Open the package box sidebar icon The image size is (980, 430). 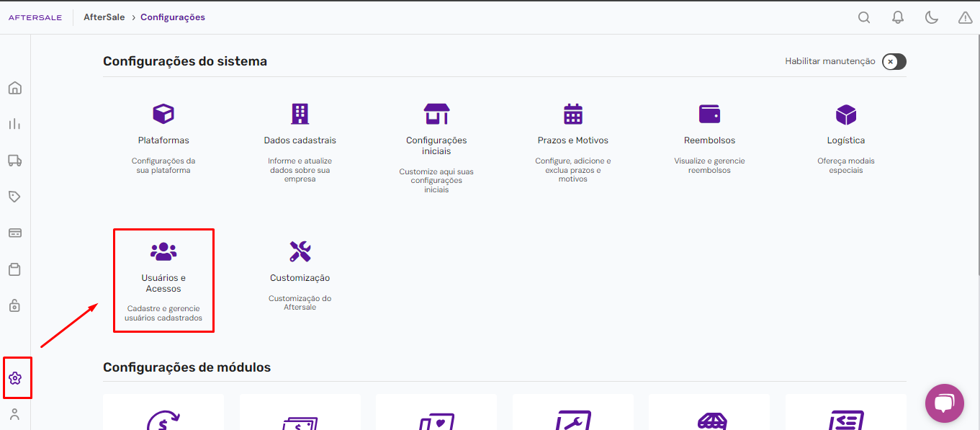[x=14, y=269]
